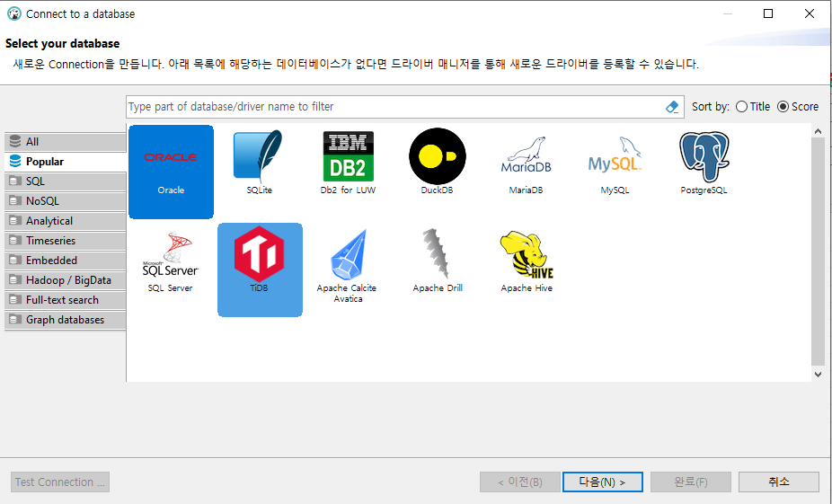
Task: Click the 취소 cancel button
Action: click(x=778, y=482)
